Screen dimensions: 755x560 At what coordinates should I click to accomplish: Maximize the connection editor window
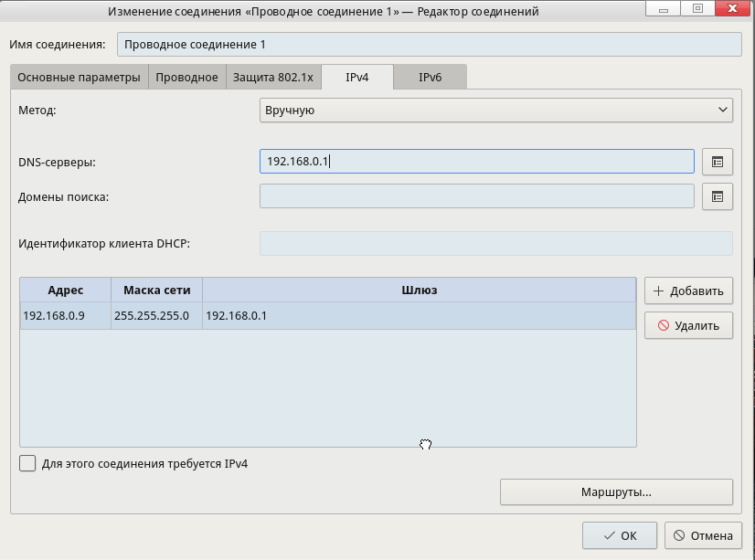pos(697,8)
